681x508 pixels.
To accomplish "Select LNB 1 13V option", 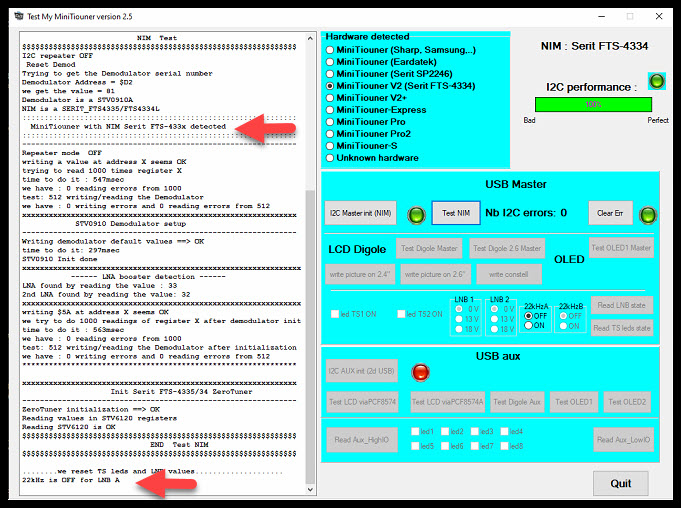I will pyautogui.click(x=459, y=319).
